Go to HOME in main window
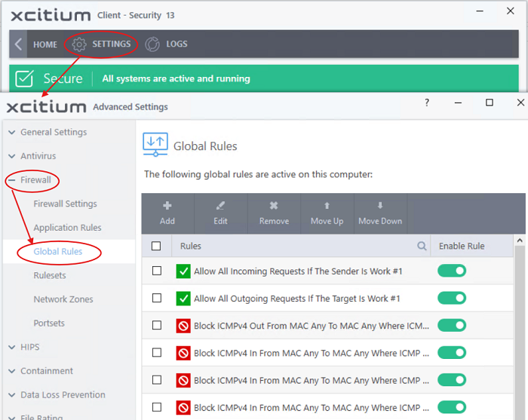This screenshot has width=528, height=420. coord(45,44)
